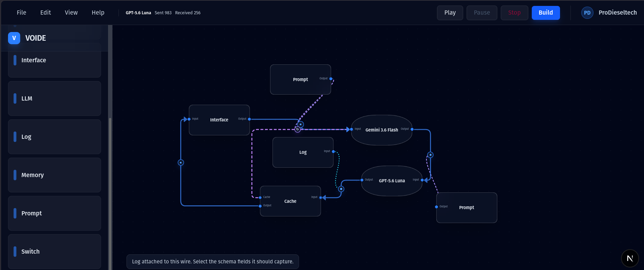The width and height of the screenshot is (644, 270).
Task: Open the Next.js dev tools badge
Action: (x=630, y=258)
